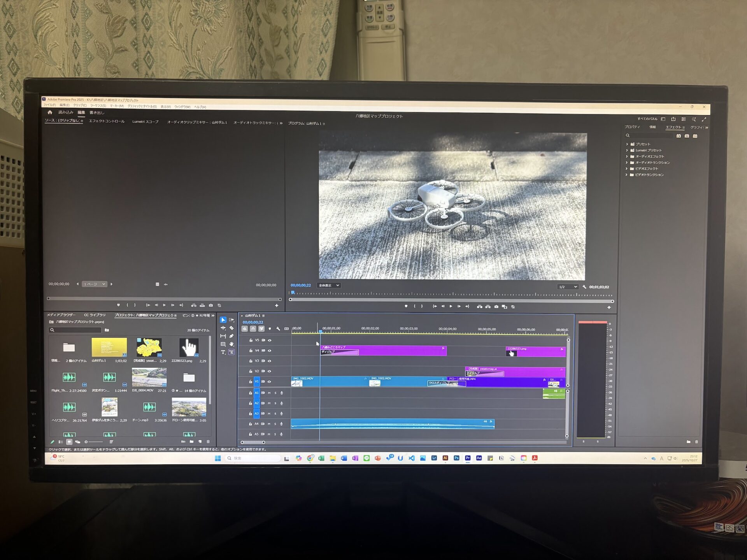Hide track V4 with eye icon
The height and width of the screenshot is (560, 747).
pyautogui.click(x=269, y=351)
